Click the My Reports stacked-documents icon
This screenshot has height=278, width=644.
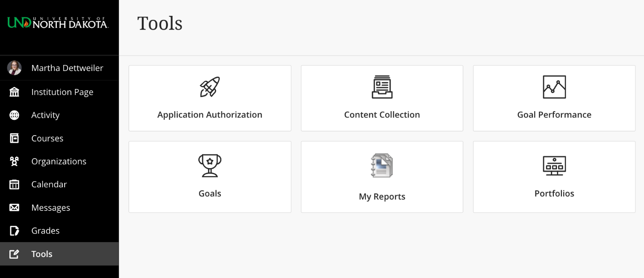click(382, 165)
